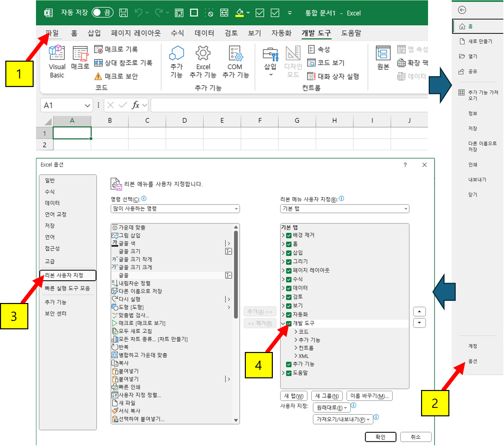
Task: Expand the 홈 tab node
Action: pyautogui.click(x=283, y=244)
